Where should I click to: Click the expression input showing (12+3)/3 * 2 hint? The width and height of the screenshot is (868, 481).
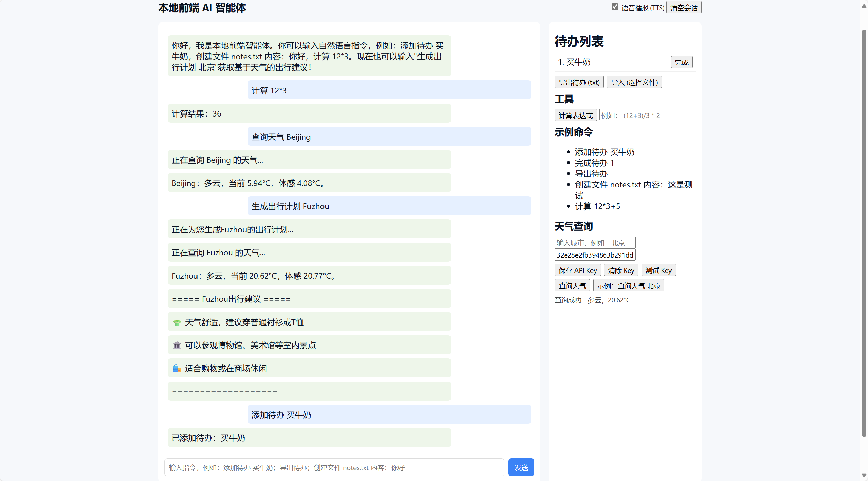640,115
